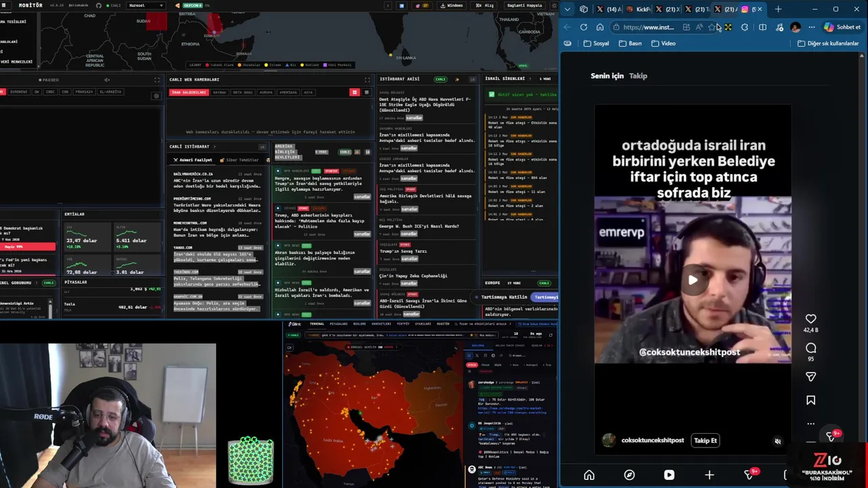Click DEFCON 5 badge in Monitor
The height and width of the screenshot is (488, 868).
pyautogui.click(x=192, y=5)
